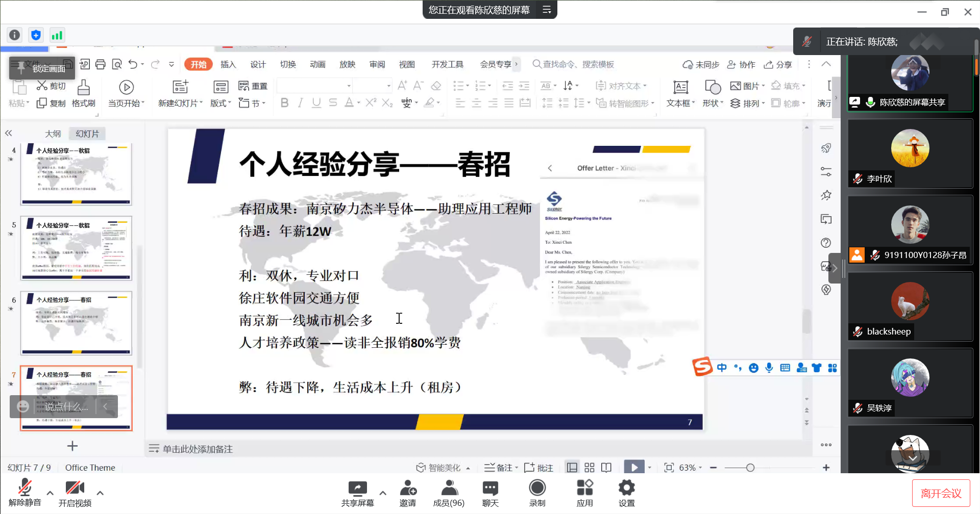The height and width of the screenshot is (514, 980).
Task: Click the 离开会议 leave meeting button
Action: [941, 493]
